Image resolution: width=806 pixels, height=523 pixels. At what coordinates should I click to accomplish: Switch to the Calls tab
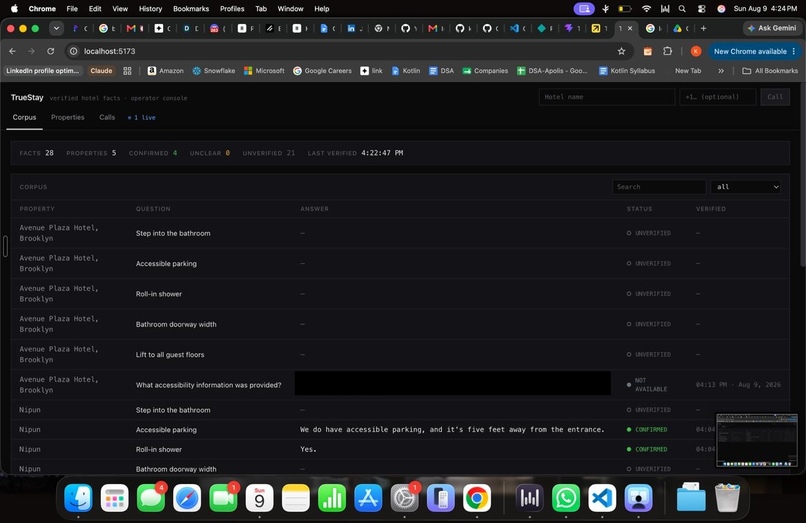point(107,117)
